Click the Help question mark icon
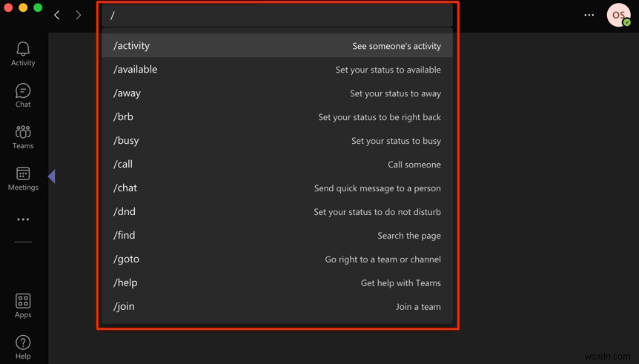This screenshot has width=639, height=364. 23,343
